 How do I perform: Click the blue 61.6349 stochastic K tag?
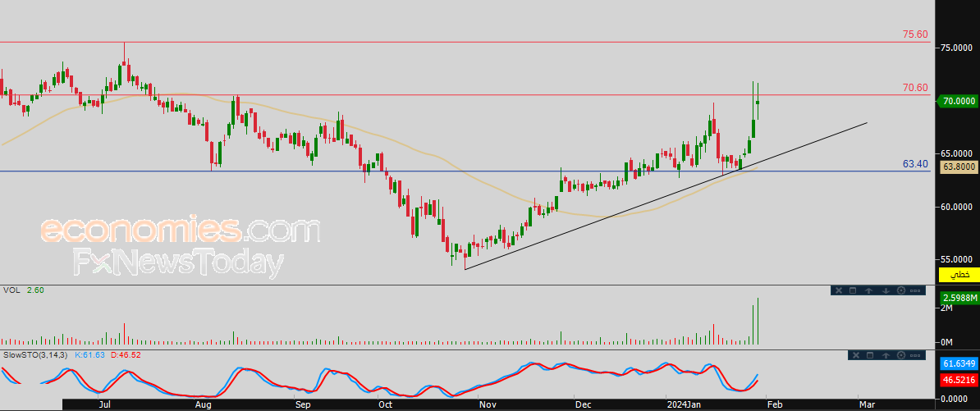[x=959, y=363]
